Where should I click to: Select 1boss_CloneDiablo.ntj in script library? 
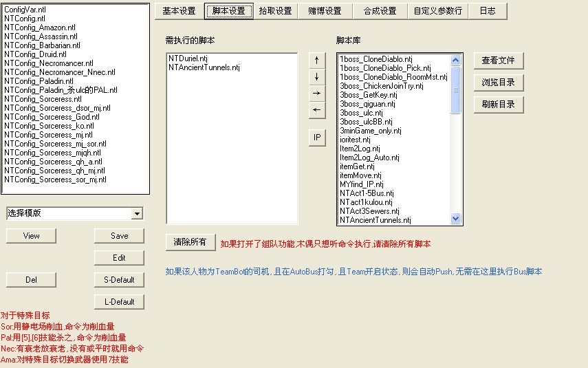tap(376, 59)
